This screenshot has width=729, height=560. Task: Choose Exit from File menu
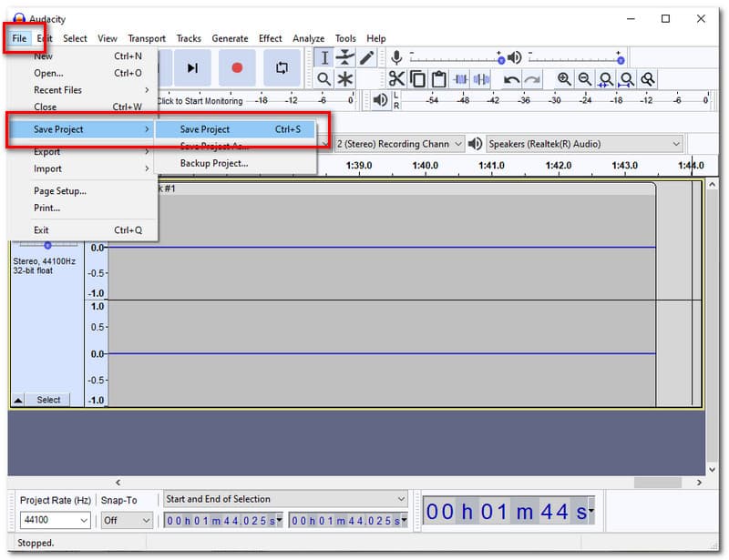(84, 230)
